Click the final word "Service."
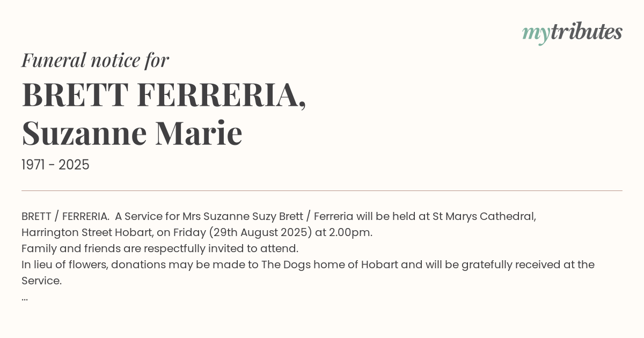This screenshot has width=644, height=338. pyautogui.click(x=42, y=281)
